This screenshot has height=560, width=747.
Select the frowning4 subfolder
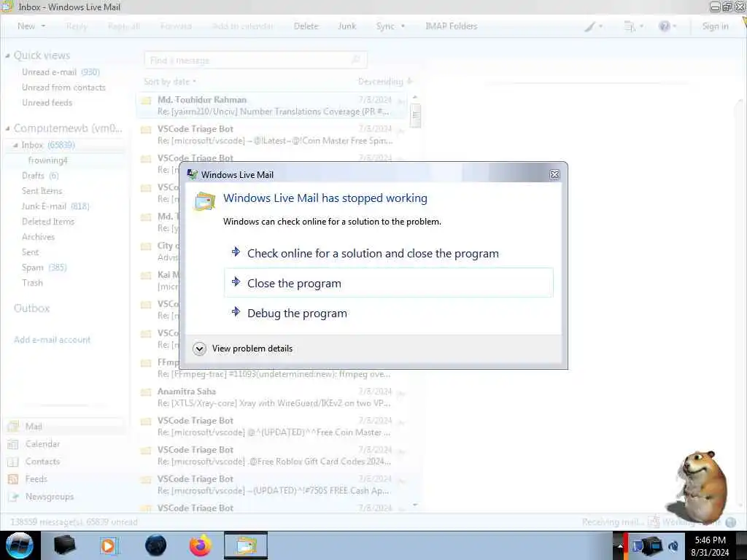coord(47,160)
